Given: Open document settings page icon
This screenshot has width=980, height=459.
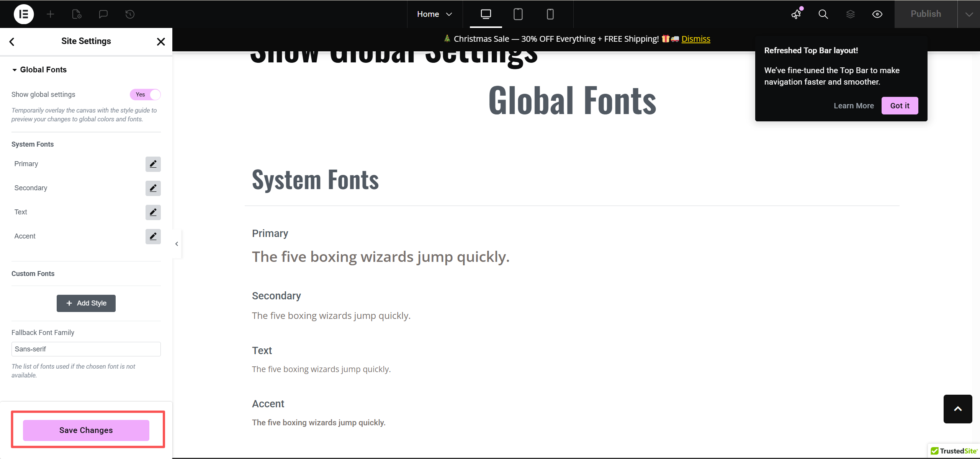Looking at the screenshot, I should 77,14.
